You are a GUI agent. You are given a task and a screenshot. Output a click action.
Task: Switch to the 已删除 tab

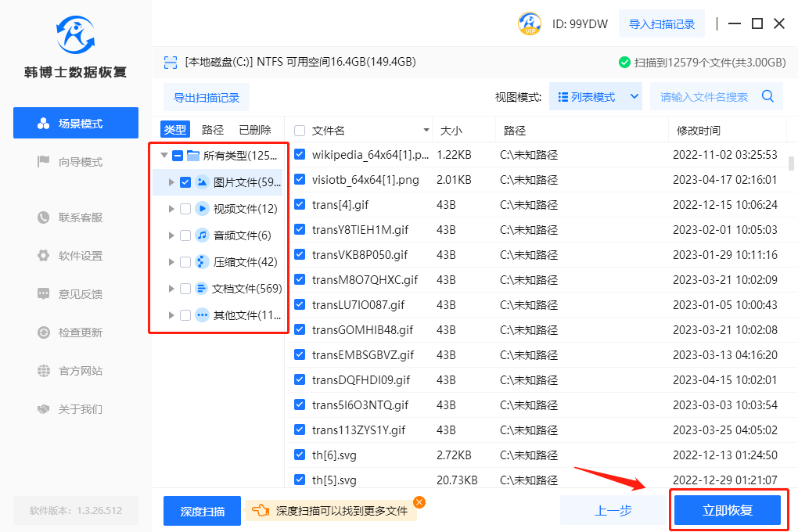(255, 130)
